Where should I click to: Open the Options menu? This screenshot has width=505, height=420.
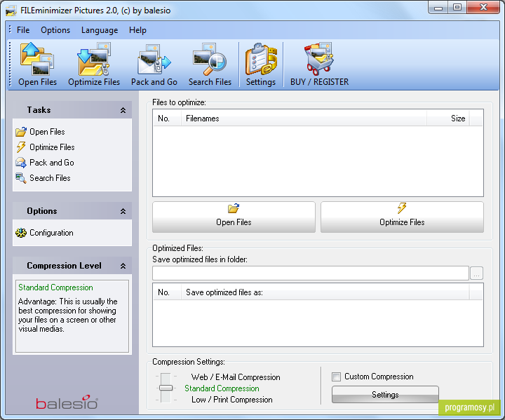pos(55,30)
